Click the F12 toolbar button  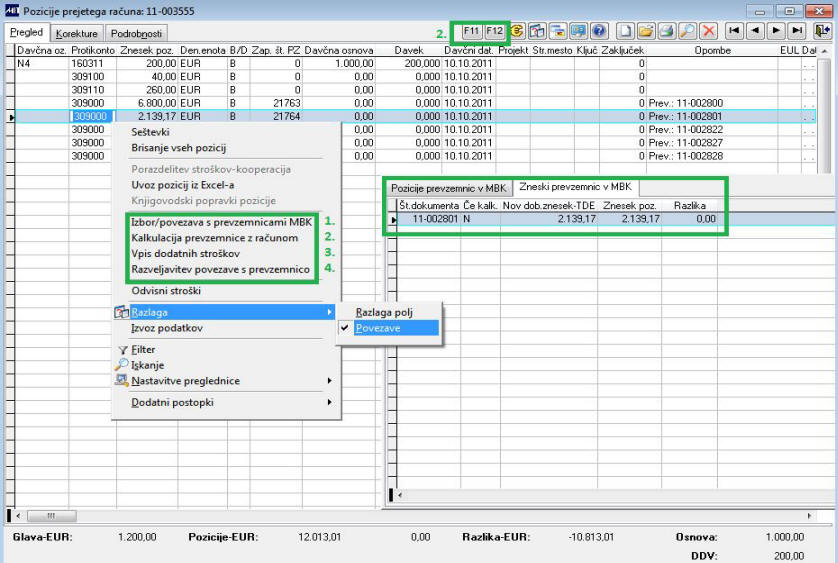tap(494, 31)
